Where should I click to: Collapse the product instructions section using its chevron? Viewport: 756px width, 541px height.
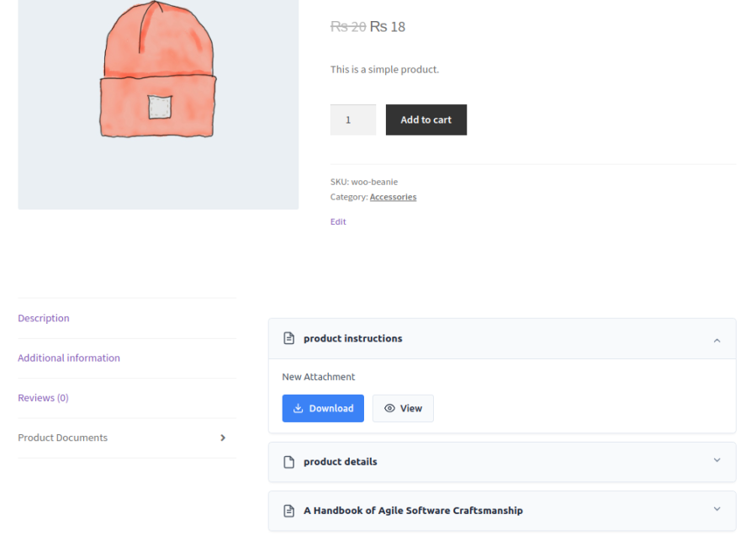[x=716, y=340]
